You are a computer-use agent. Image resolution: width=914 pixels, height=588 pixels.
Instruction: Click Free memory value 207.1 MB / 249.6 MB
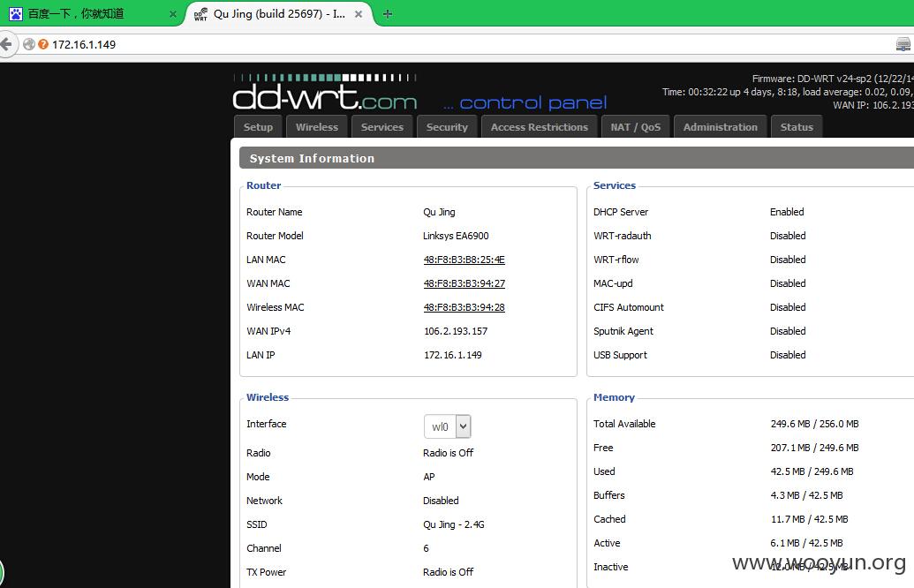point(814,449)
